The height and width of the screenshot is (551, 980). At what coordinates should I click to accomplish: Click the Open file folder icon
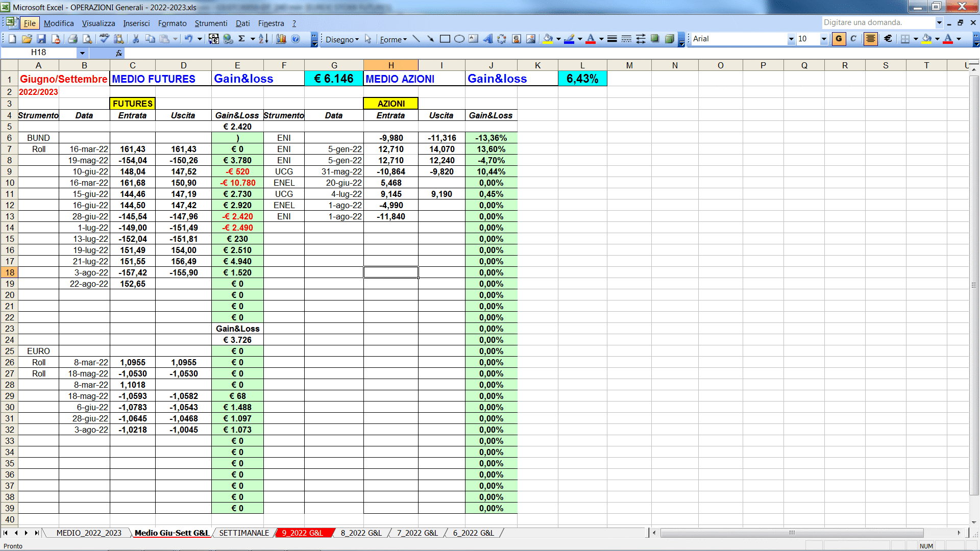[27, 39]
